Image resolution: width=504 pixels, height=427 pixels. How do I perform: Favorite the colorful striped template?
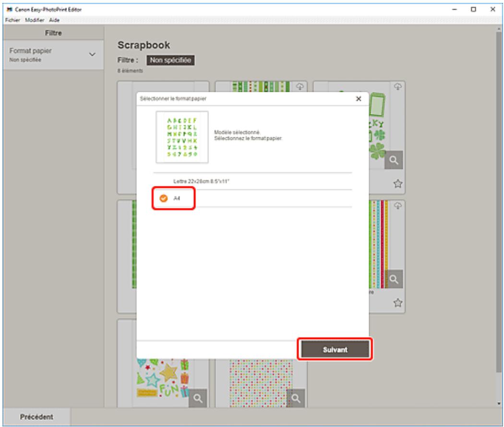[397, 303]
